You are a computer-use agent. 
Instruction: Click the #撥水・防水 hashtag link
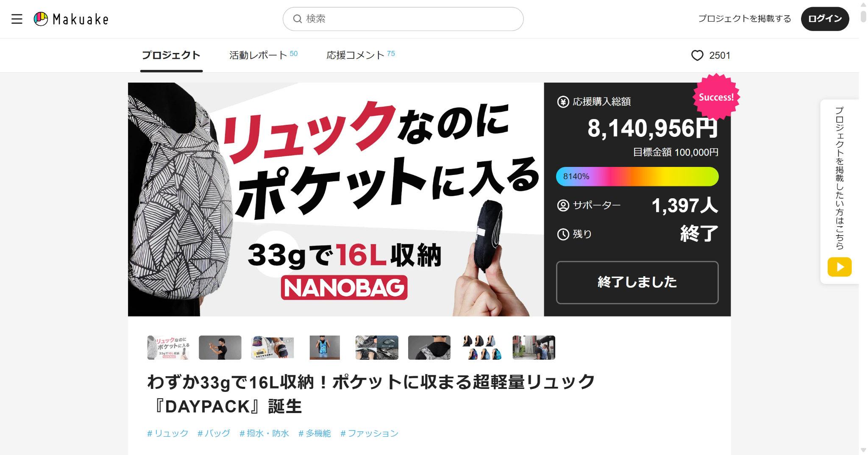[264, 433]
